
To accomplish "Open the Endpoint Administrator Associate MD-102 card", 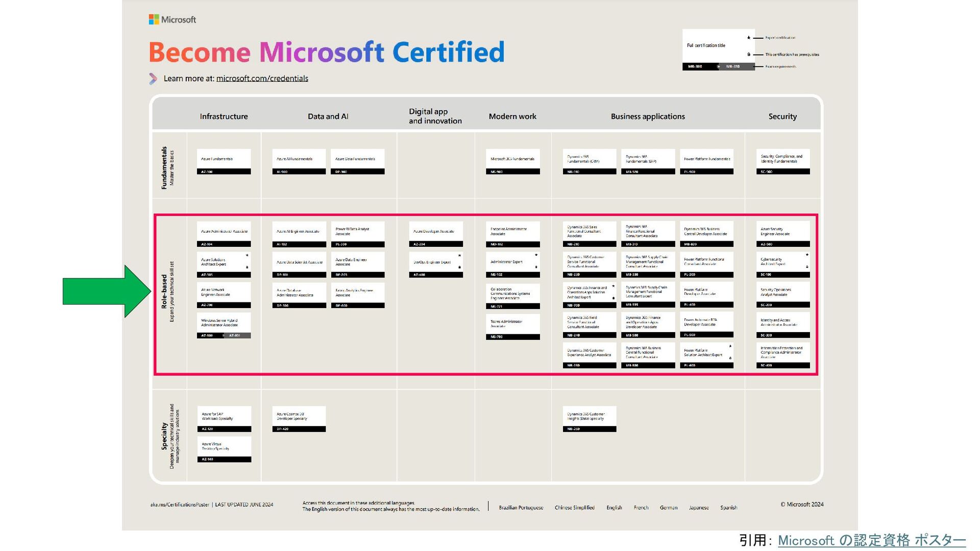I will coord(512,234).
